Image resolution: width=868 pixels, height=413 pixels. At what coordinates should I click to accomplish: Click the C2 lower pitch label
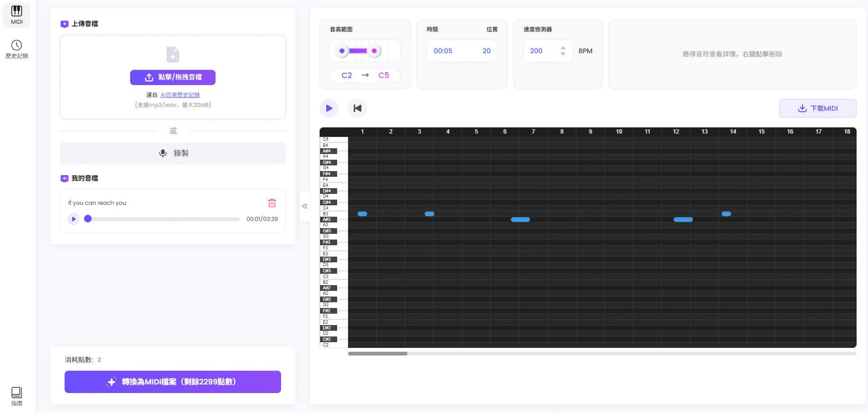[x=347, y=75]
